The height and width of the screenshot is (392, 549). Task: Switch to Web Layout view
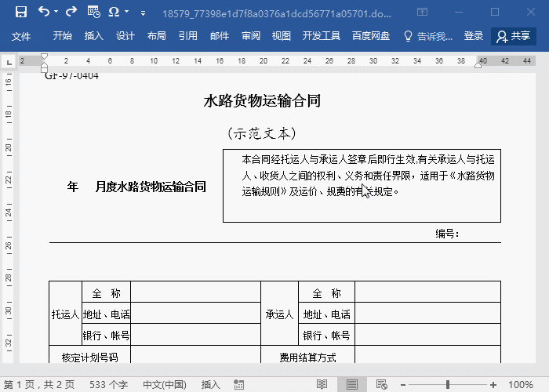382,384
